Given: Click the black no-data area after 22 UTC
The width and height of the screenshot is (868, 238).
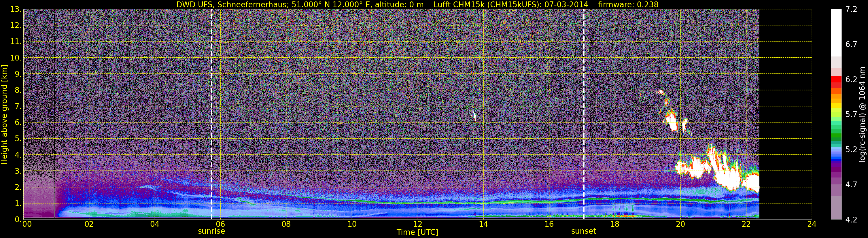Looking at the screenshot, I should pos(785,114).
